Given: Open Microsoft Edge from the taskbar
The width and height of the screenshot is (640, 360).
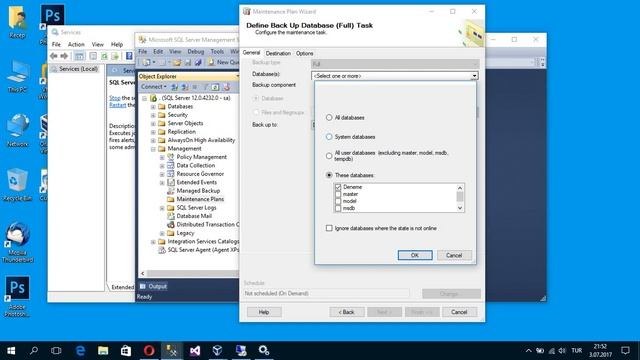Looking at the screenshot, I should tap(80, 351).
